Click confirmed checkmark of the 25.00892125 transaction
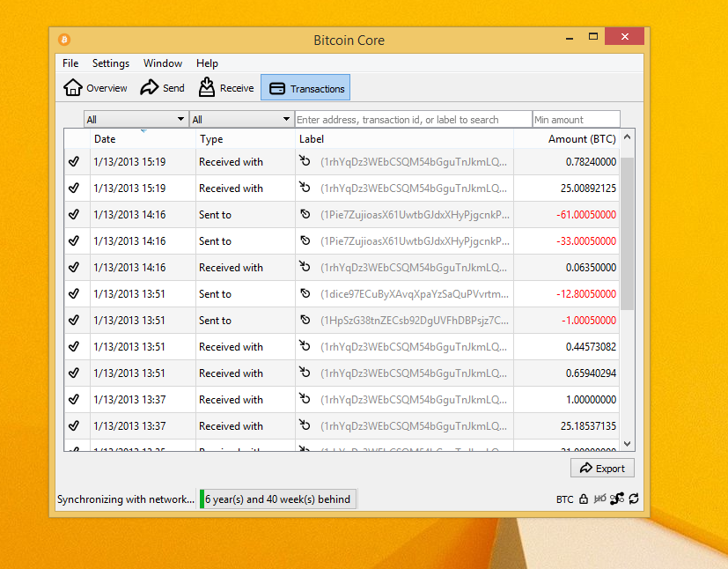 (x=74, y=188)
